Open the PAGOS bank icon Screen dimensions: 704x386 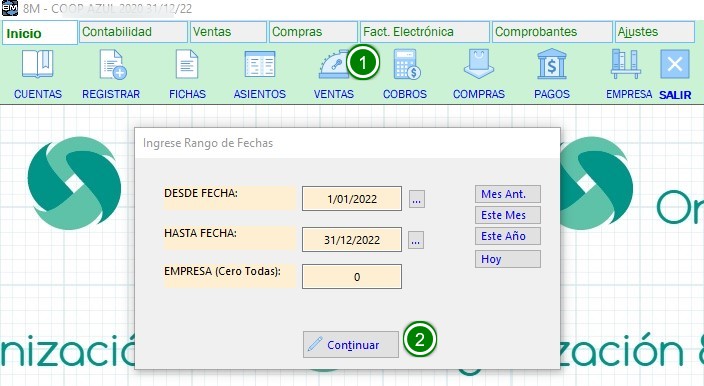pyautogui.click(x=552, y=64)
